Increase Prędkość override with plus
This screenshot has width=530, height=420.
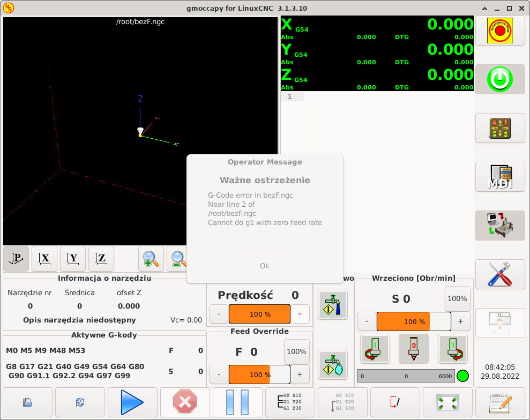(300, 314)
